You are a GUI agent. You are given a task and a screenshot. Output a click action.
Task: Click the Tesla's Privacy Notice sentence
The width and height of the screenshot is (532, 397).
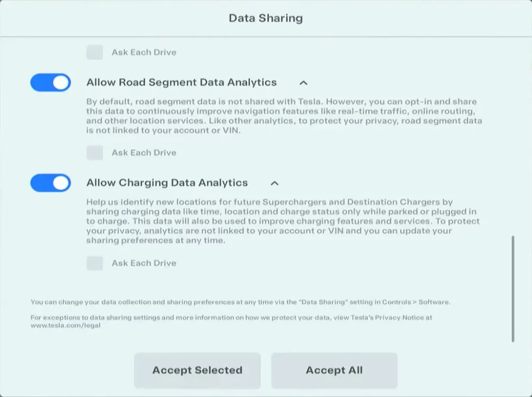pos(231,317)
